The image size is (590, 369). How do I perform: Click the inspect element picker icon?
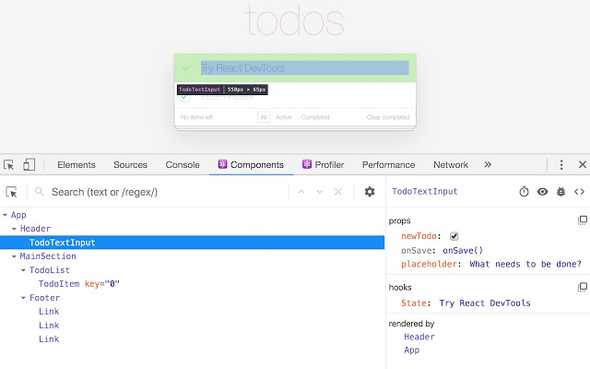[9, 165]
